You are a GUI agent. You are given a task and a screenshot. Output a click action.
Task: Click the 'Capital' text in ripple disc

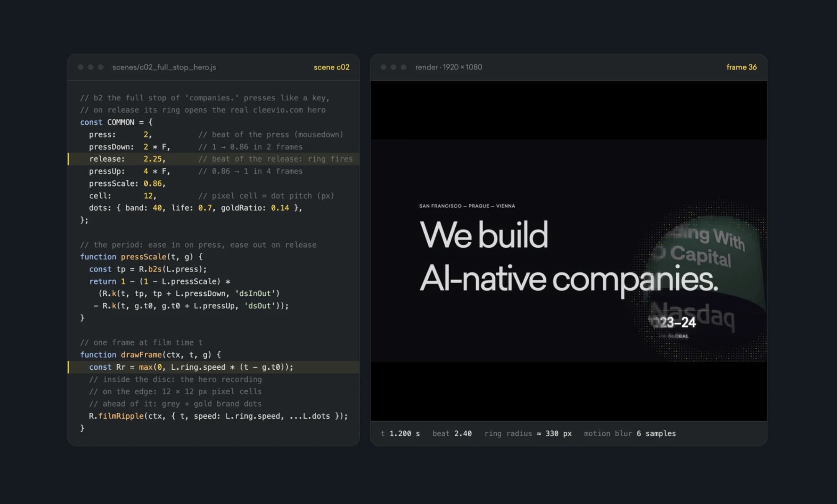pos(701,256)
